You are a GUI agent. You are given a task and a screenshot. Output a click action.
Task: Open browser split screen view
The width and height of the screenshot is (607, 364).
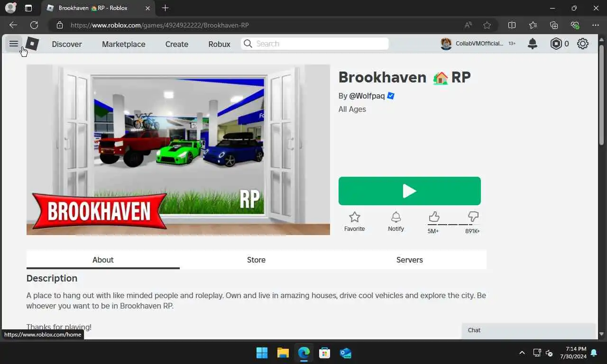click(512, 25)
